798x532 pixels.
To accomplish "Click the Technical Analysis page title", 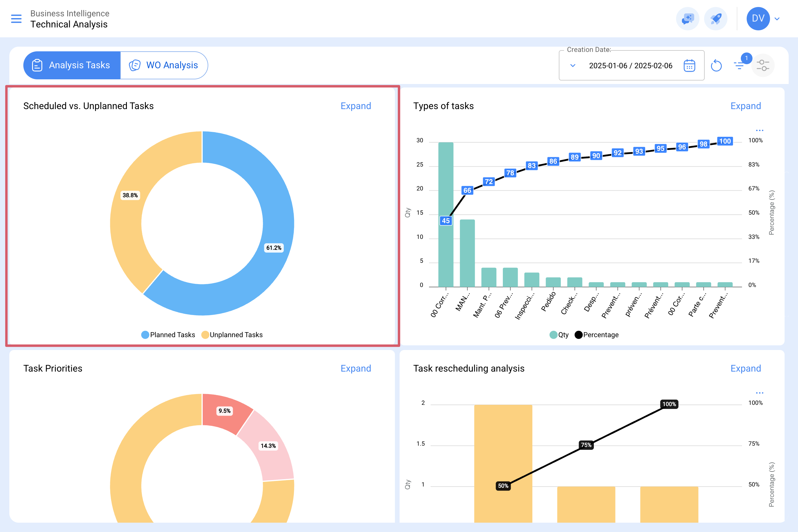I will 69,24.
